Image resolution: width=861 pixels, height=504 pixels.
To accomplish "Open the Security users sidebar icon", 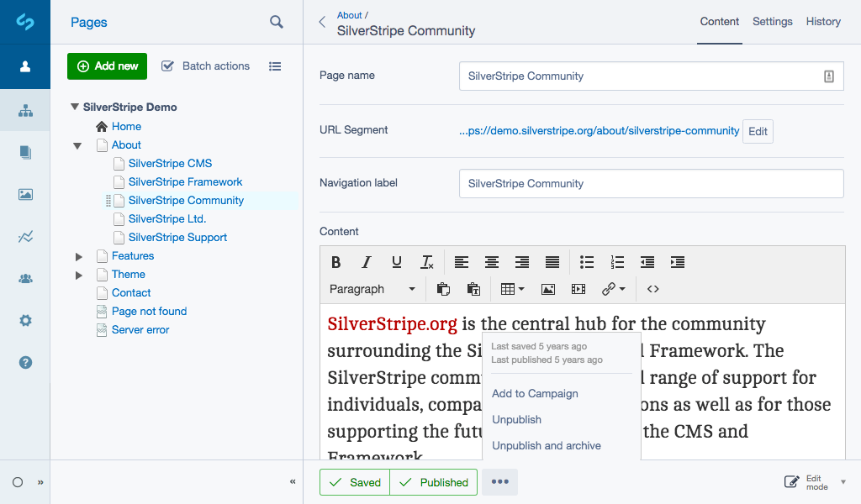I will [x=25, y=278].
